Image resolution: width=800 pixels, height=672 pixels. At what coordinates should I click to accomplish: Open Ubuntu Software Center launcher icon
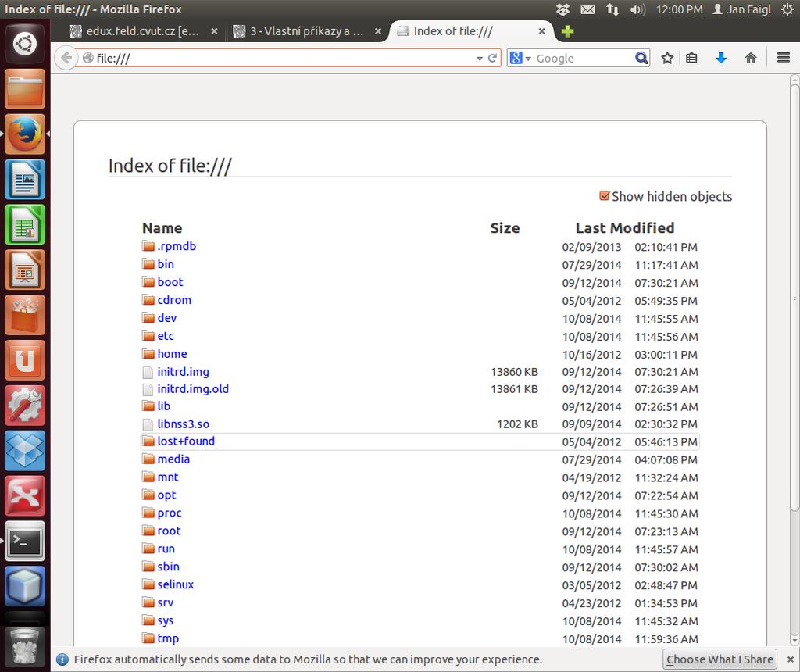click(24, 315)
